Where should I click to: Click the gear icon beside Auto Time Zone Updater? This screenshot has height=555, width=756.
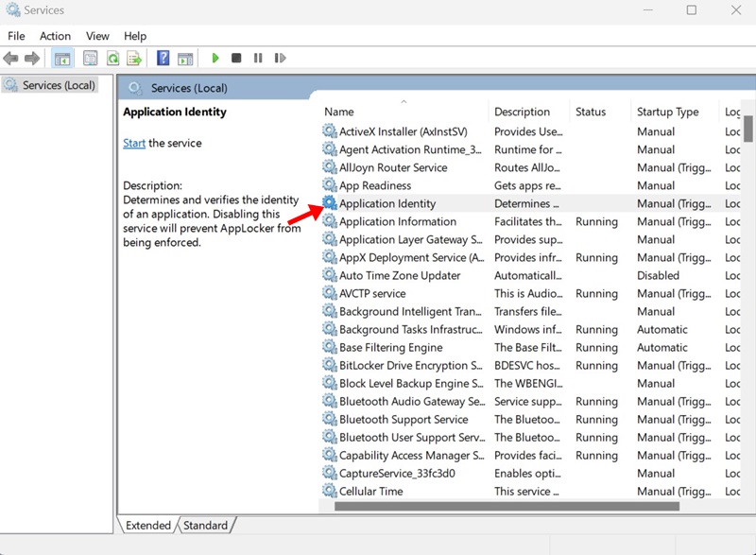pyautogui.click(x=330, y=275)
